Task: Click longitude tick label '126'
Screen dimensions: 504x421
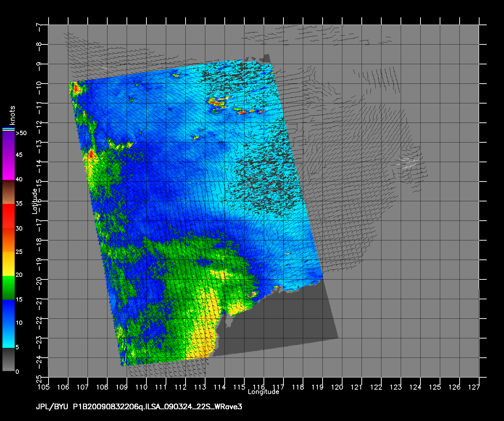Action: tap(455, 387)
